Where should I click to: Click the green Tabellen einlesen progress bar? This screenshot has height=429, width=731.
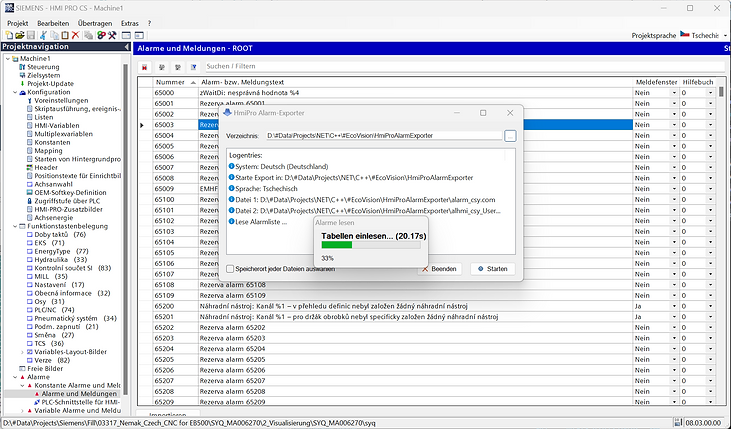click(371, 245)
